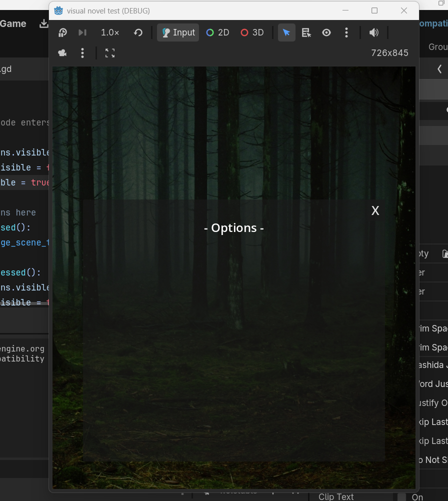
Task: Reset game speed to default
Action: click(138, 32)
